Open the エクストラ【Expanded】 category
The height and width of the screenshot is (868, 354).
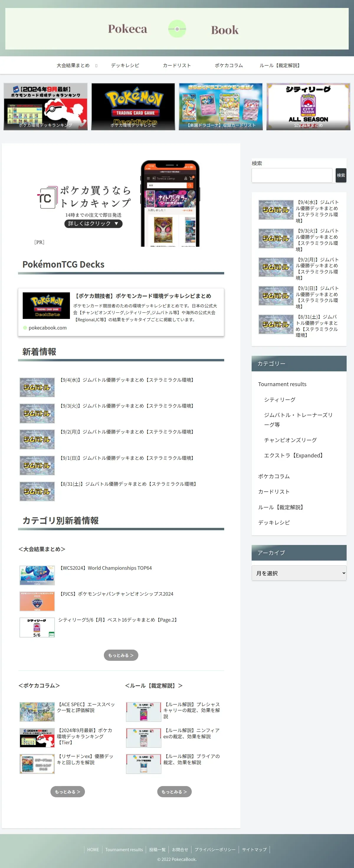tap(294, 456)
